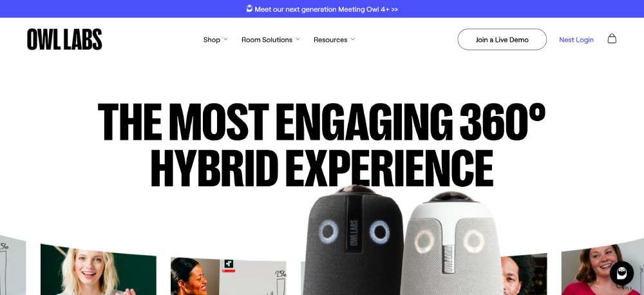Expand the Shop dropdown chevron
The width and height of the screenshot is (644, 295).
225,39
